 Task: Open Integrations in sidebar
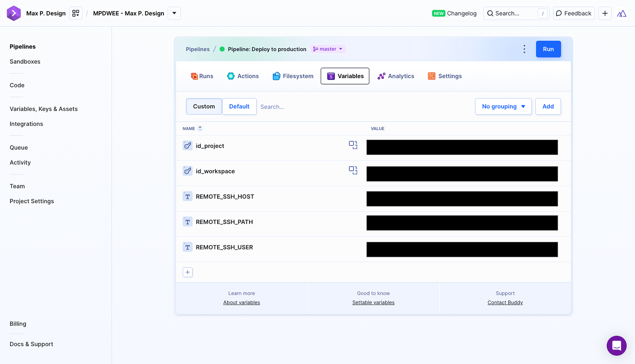pyautogui.click(x=26, y=124)
